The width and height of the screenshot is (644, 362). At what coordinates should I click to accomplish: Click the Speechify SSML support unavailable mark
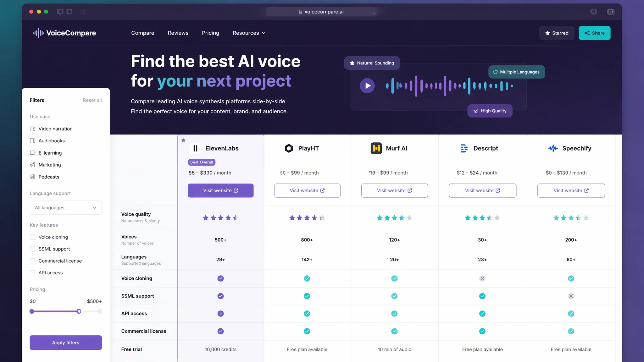click(x=571, y=296)
